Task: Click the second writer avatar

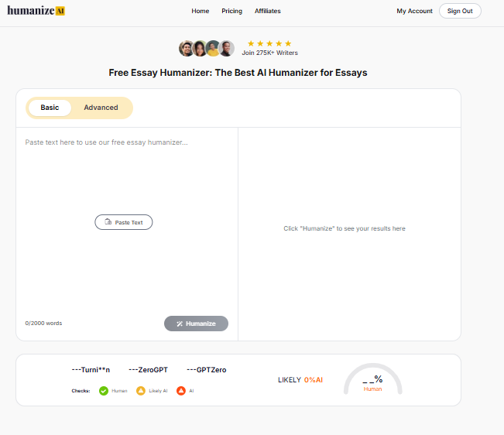Action: (200, 49)
